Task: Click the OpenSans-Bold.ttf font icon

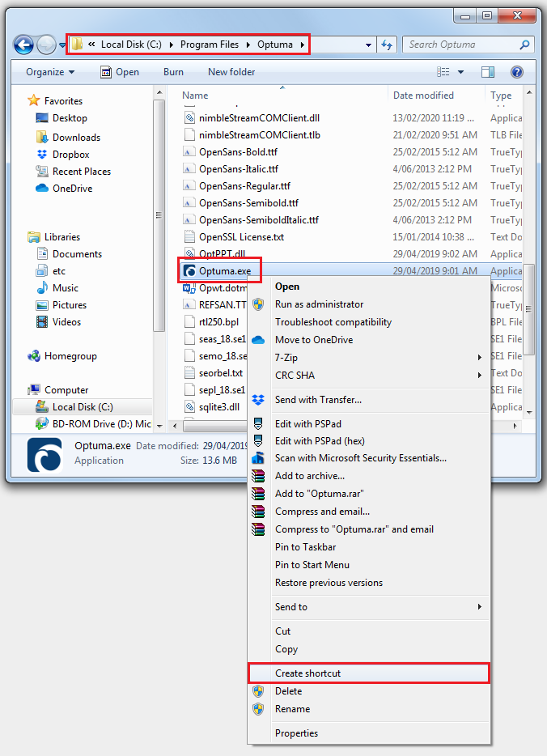Action: [x=190, y=152]
